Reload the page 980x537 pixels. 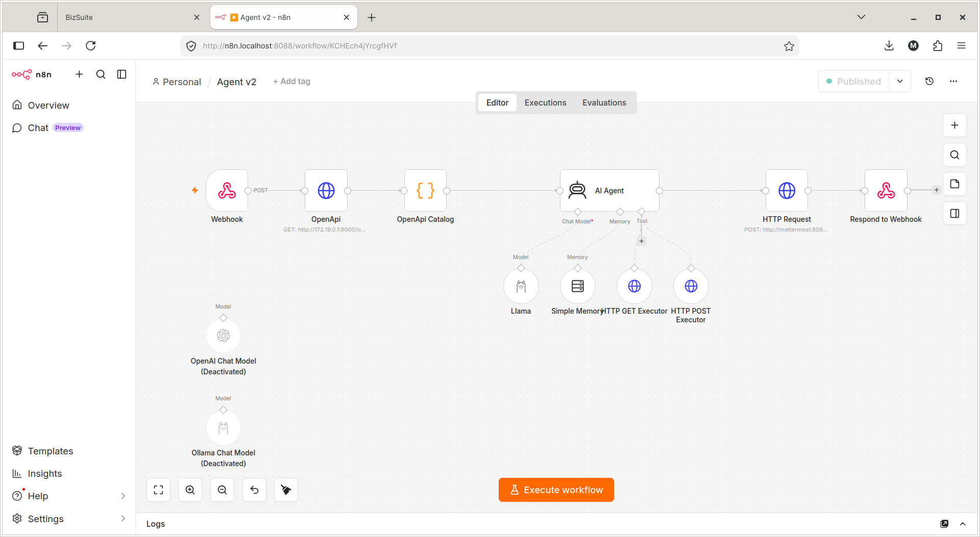(x=90, y=45)
